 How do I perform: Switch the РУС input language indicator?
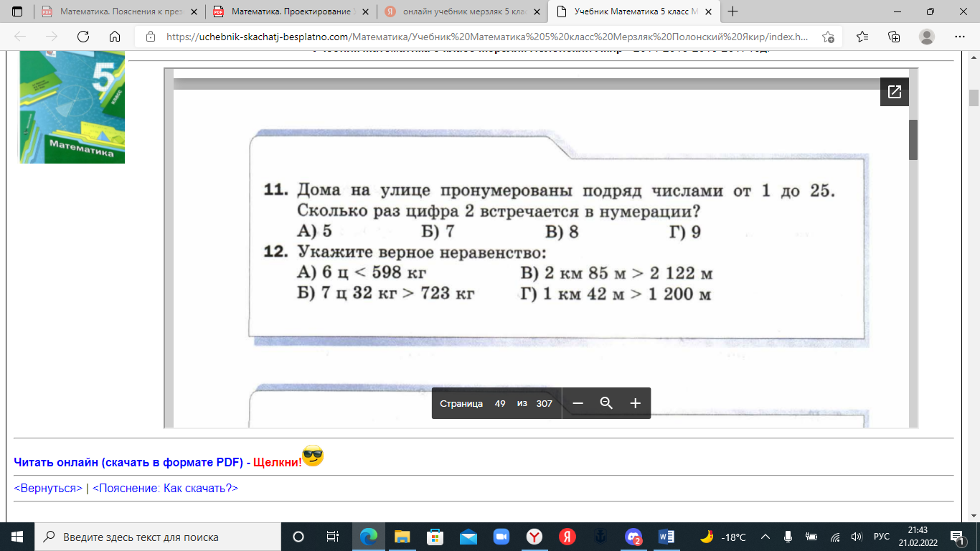pyautogui.click(x=880, y=537)
